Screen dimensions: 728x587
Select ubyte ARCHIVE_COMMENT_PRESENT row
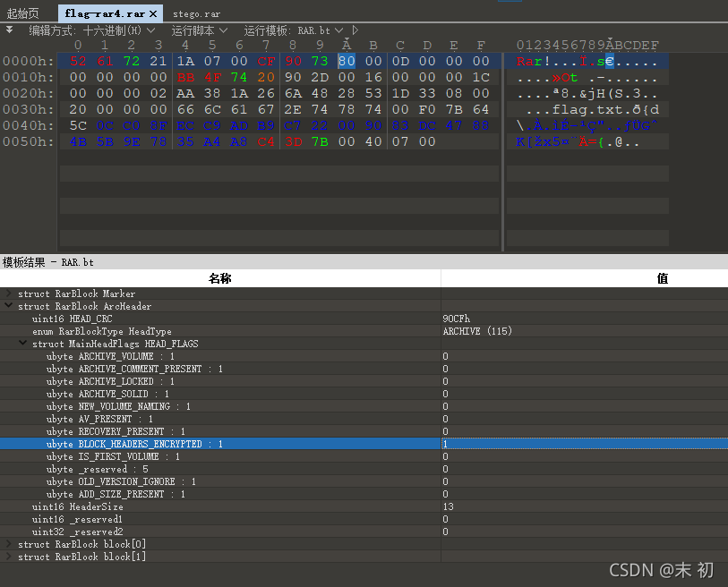point(364,369)
